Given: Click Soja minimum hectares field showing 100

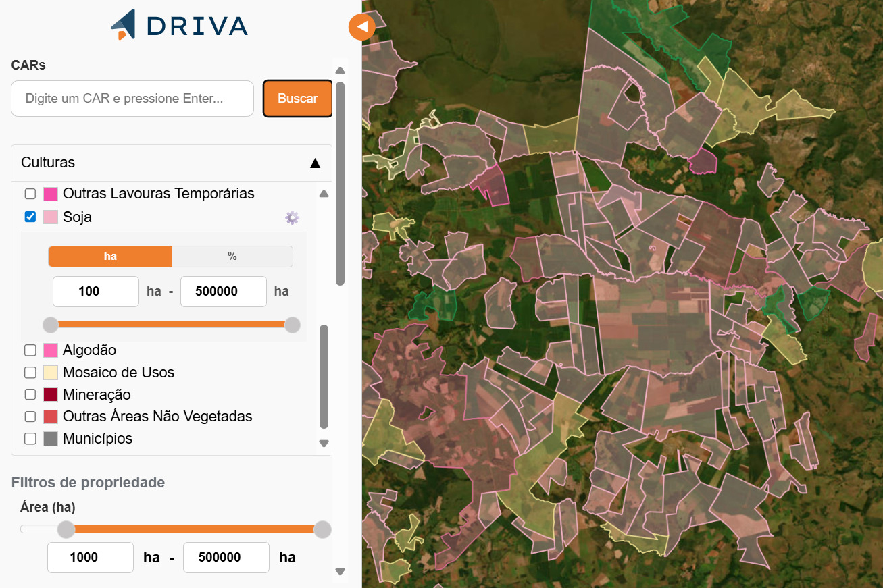Looking at the screenshot, I should (x=96, y=292).
